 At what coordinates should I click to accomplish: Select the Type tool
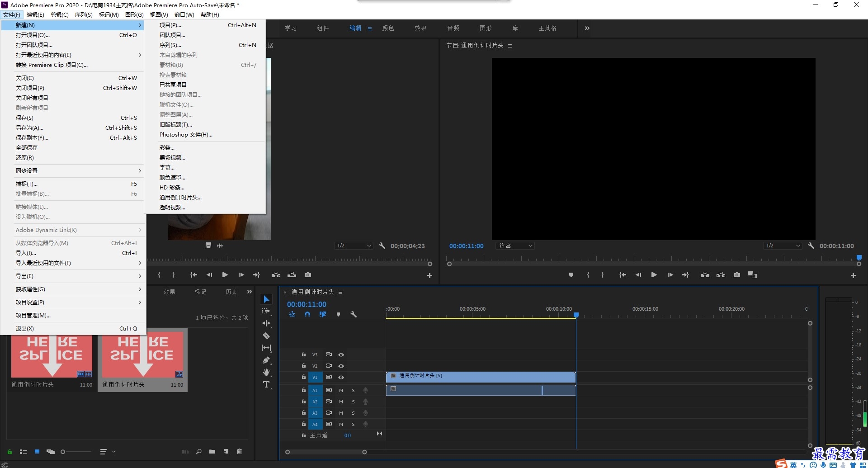pyautogui.click(x=266, y=384)
